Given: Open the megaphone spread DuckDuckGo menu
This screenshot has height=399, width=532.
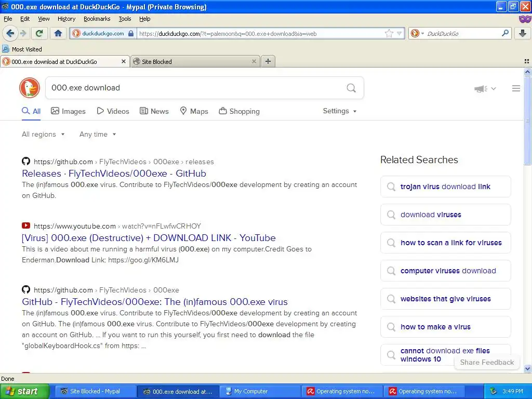Looking at the screenshot, I should (x=485, y=88).
